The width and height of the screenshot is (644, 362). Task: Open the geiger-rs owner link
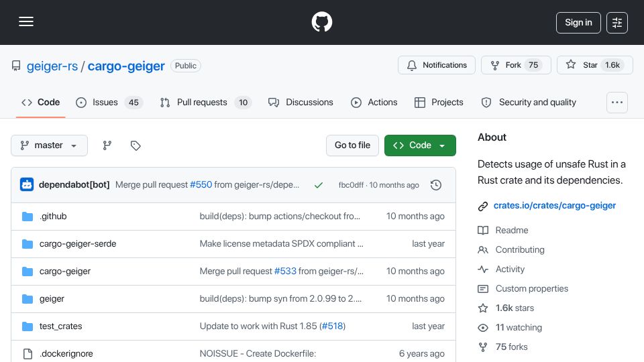click(x=52, y=66)
